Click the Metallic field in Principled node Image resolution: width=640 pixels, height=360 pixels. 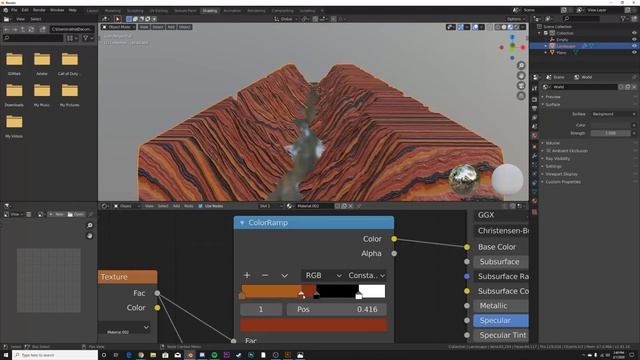[501, 306]
